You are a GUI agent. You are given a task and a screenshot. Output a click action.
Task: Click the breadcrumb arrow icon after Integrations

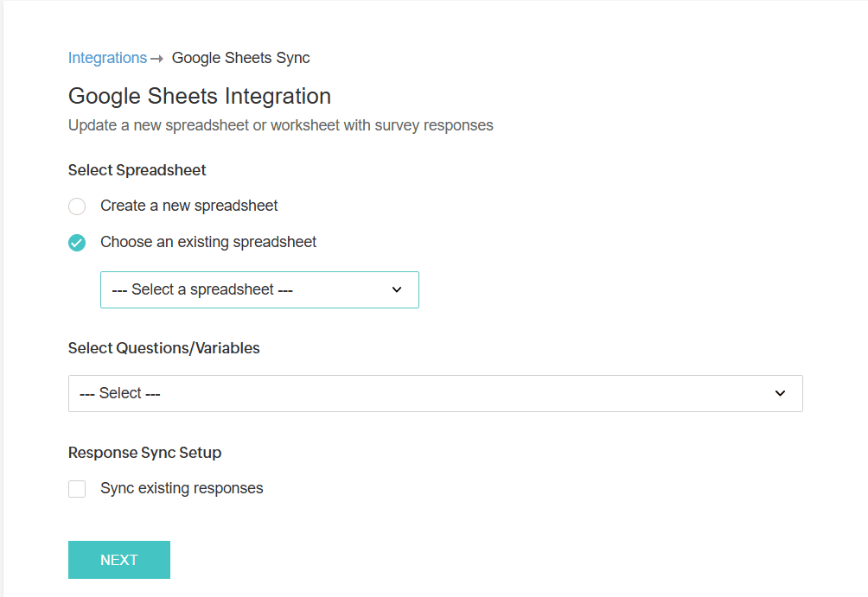157,59
